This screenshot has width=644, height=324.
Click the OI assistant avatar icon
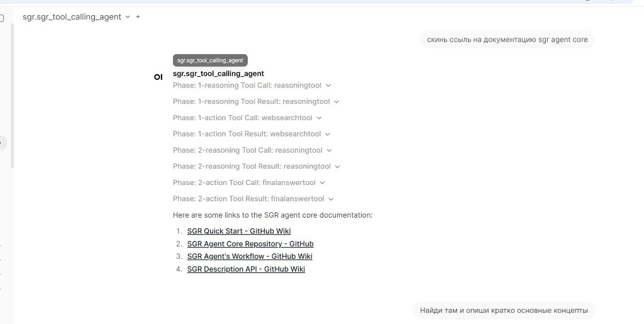pos(158,77)
